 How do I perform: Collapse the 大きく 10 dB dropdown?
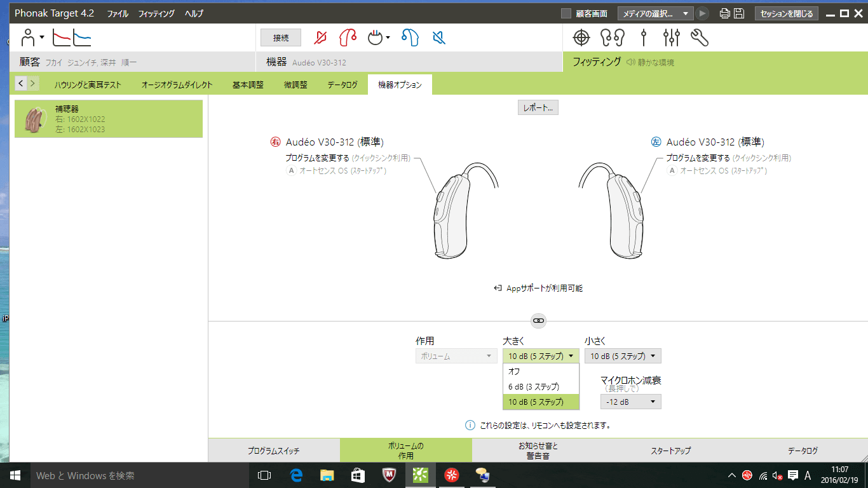point(541,356)
